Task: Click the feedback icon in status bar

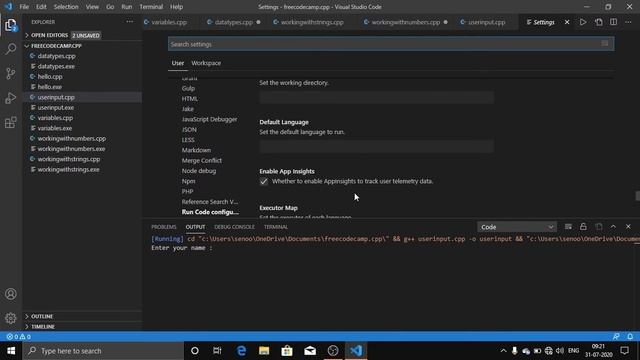Action: [x=616, y=337]
